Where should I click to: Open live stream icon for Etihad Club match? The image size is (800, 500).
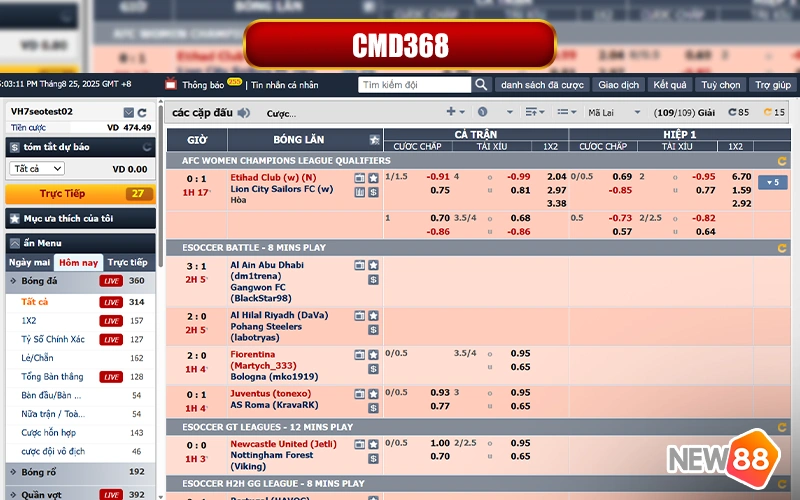pos(360,178)
